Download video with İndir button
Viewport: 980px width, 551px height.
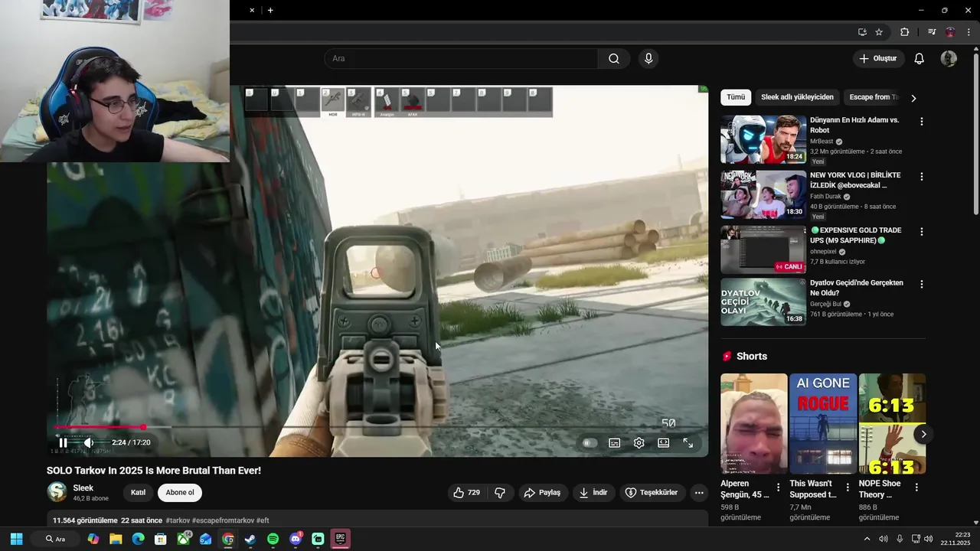pos(593,493)
